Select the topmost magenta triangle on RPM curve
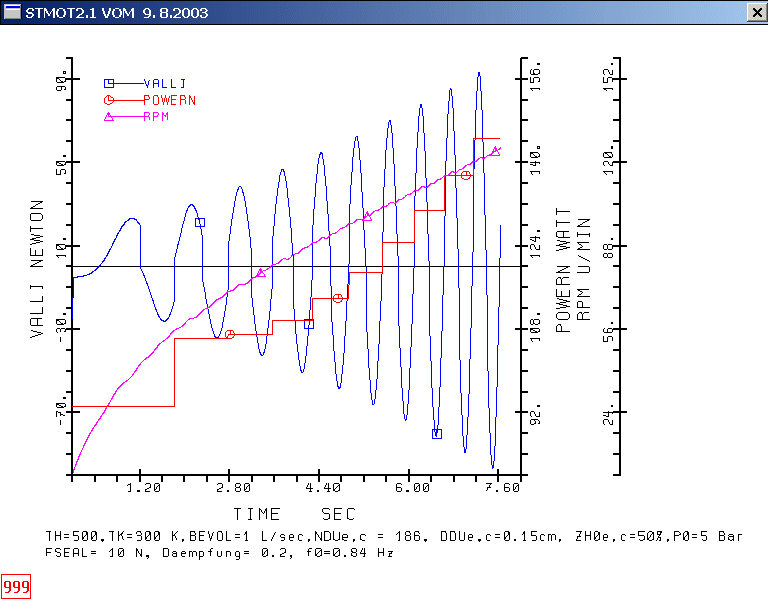The image size is (768, 600). pos(495,151)
